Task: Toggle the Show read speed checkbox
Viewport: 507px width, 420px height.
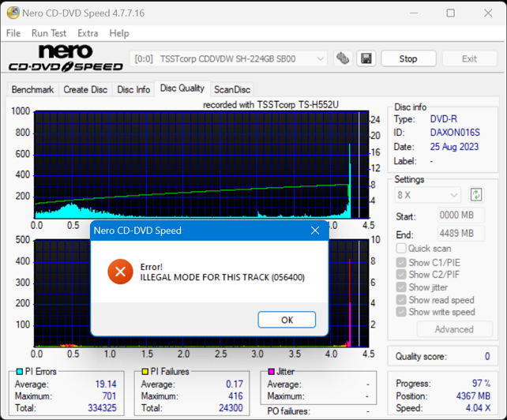Action: (x=401, y=300)
